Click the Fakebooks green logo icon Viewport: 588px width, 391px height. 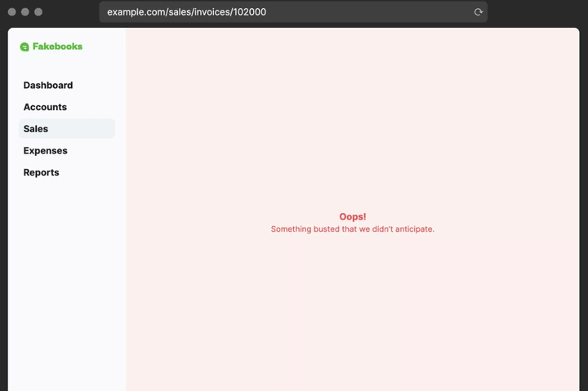24,47
